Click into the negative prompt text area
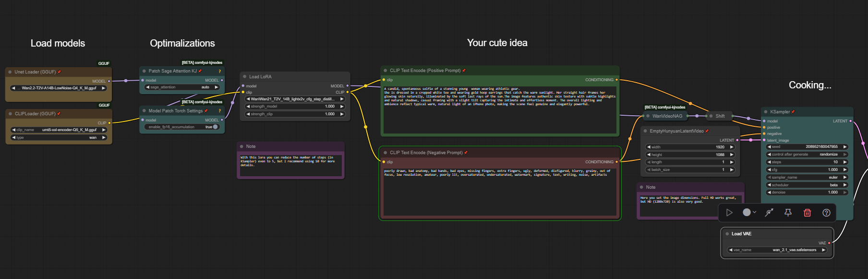 click(x=499, y=192)
